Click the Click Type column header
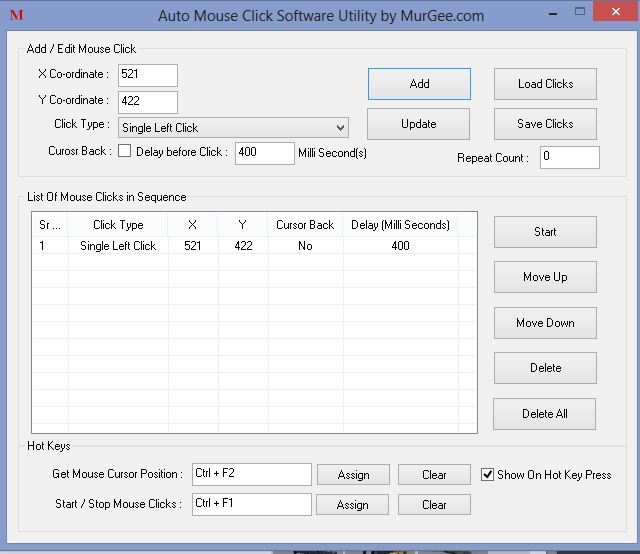The image size is (640, 554). pyautogui.click(x=118, y=225)
